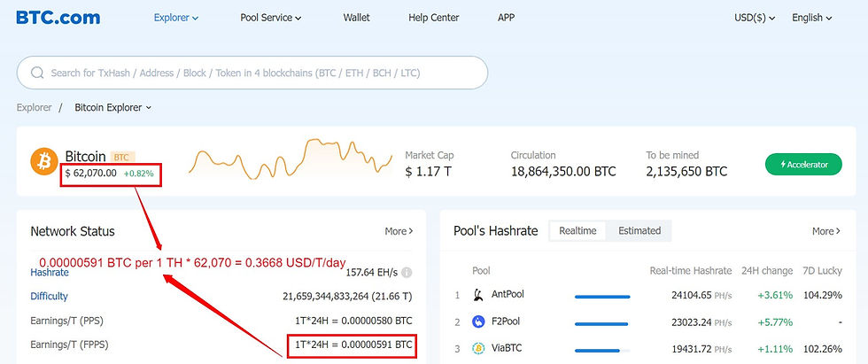Screen dimensions: 868x364
Task: Click the 21,659,344,833,264 difficulty value
Action: click(x=347, y=297)
